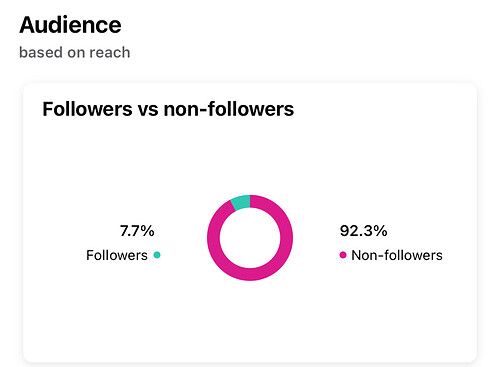Image resolution: width=500 pixels, height=367 pixels.
Task: Click the bottom of the pink donut ring
Action: [250, 274]
